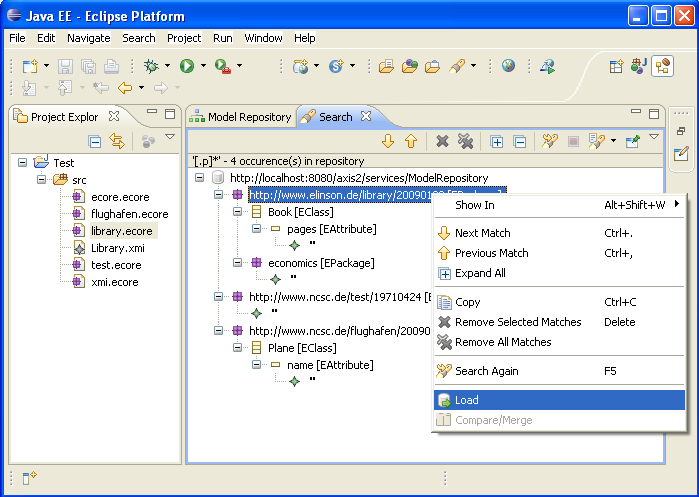Open the File menu
Screen dimensions: 699x497
pos(17,38)
